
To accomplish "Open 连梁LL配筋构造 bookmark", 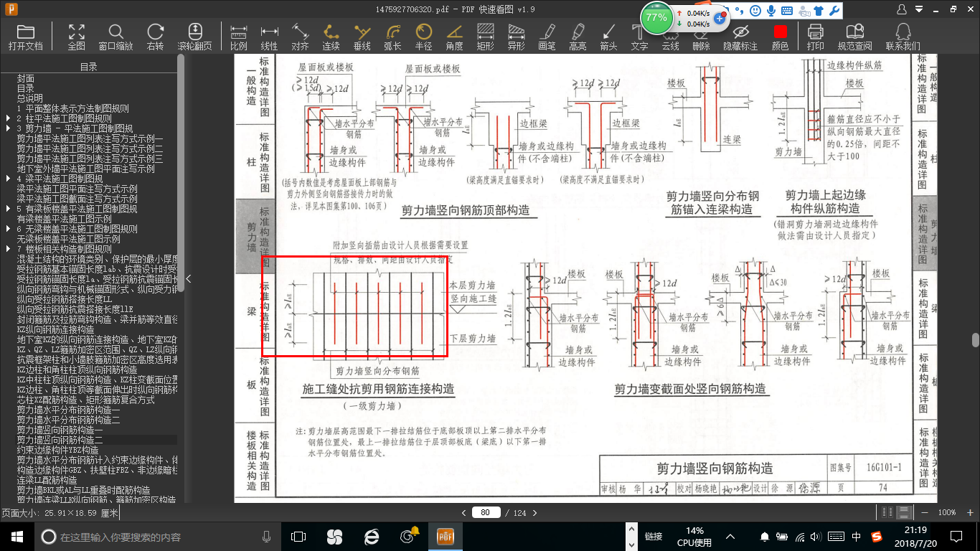I will (x=47, y=479).
